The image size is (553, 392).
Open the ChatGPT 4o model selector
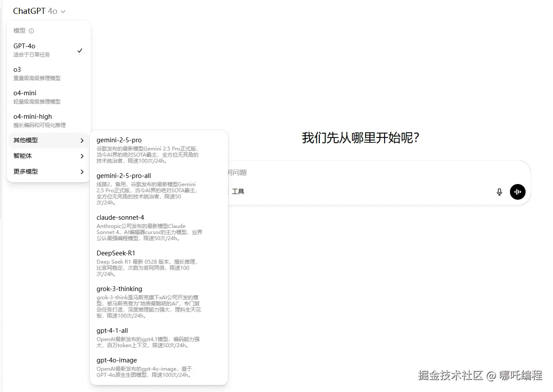(x=39, y=11)
